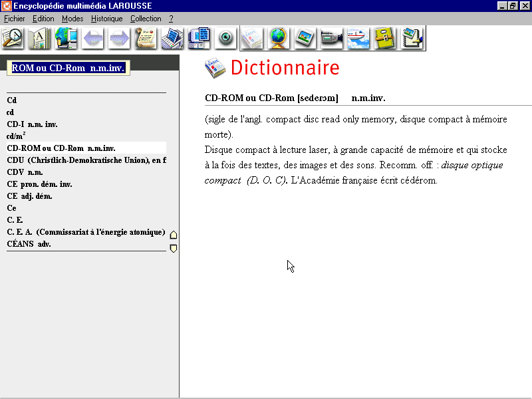Select 'C. E. A. (Commissariat à l'énergie atomique)'

pos(86,232)
